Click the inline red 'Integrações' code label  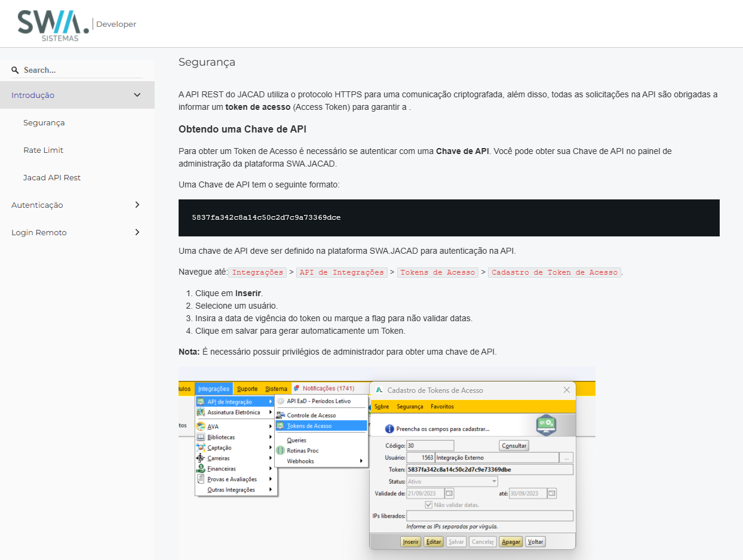[x=258, y=272]
